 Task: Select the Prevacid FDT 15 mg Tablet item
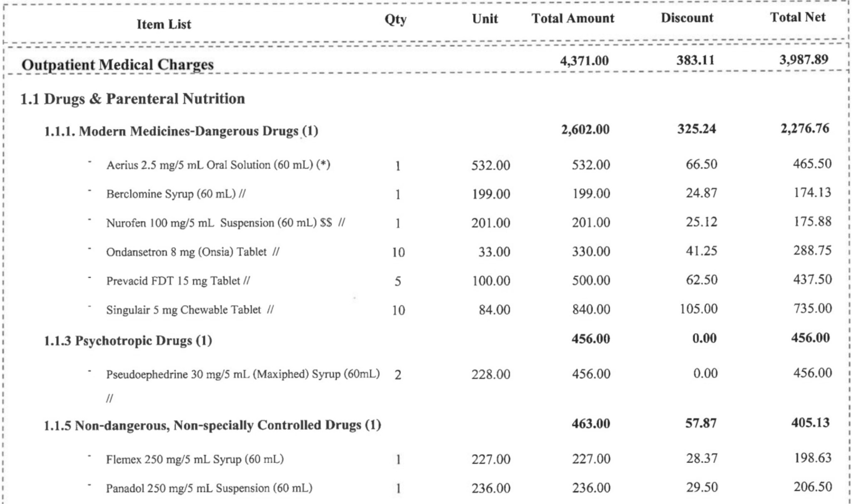pyautogui.click(x=178, y=281)
